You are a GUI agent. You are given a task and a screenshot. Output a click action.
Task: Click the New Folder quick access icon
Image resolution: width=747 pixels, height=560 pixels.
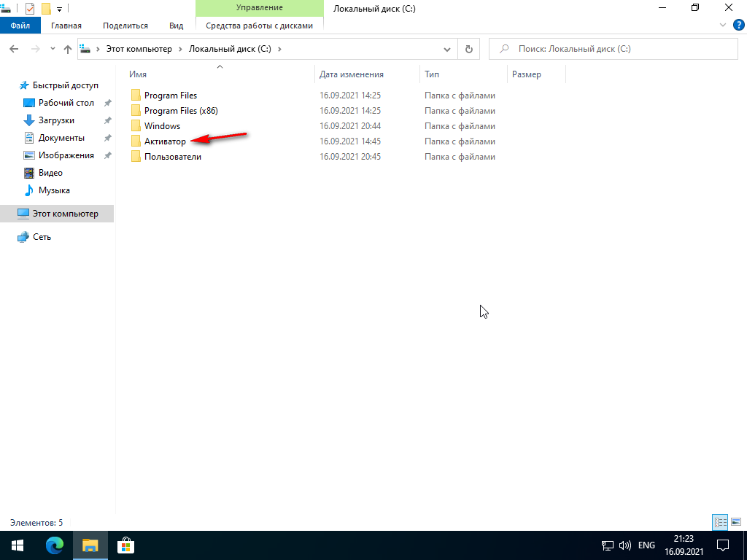point(46,8)
